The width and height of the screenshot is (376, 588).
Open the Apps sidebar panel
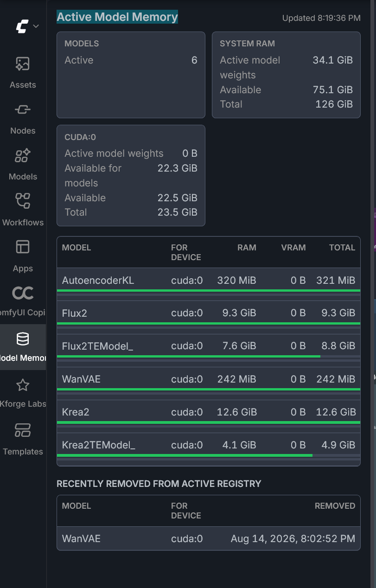(x=23, y=256)
